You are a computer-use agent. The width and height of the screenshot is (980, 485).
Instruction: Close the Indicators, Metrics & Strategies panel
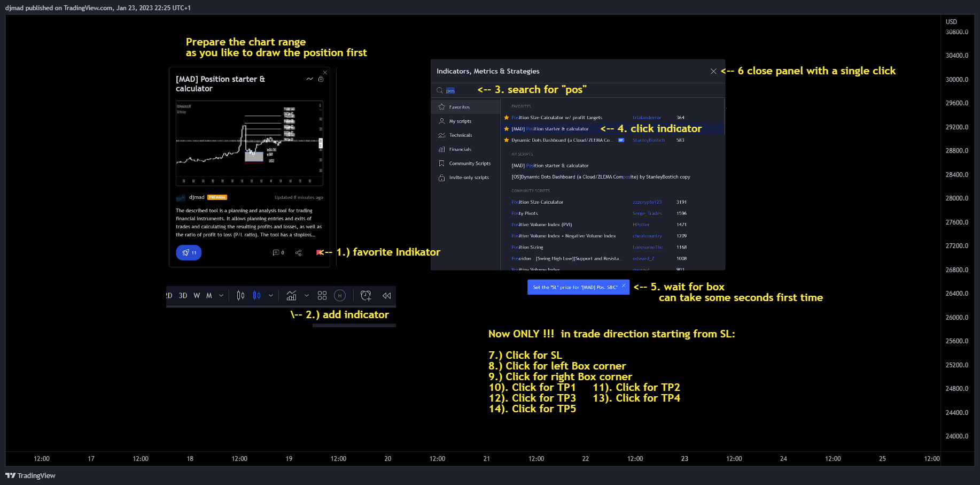pos(713,71)
